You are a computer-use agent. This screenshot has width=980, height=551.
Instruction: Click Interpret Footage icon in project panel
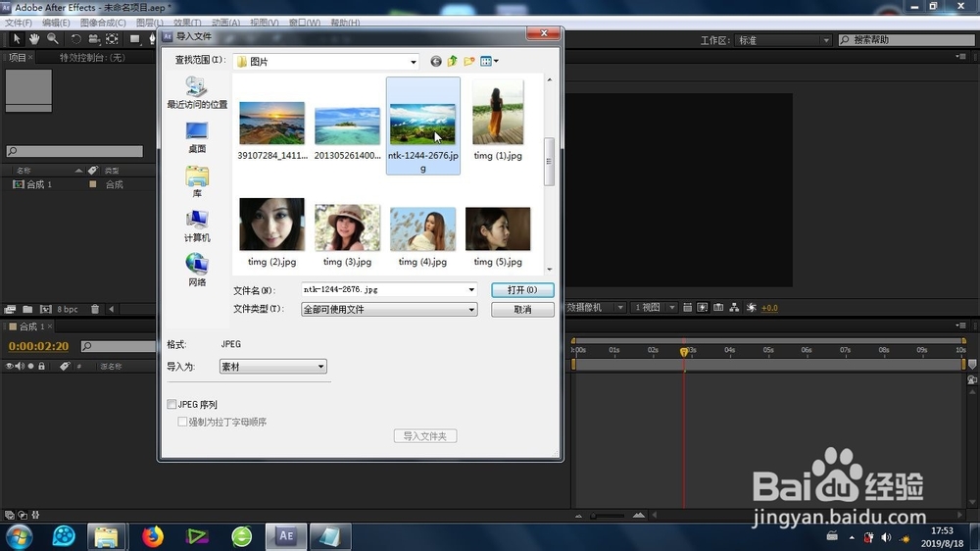pyautogui.click(x=10, y=309)
